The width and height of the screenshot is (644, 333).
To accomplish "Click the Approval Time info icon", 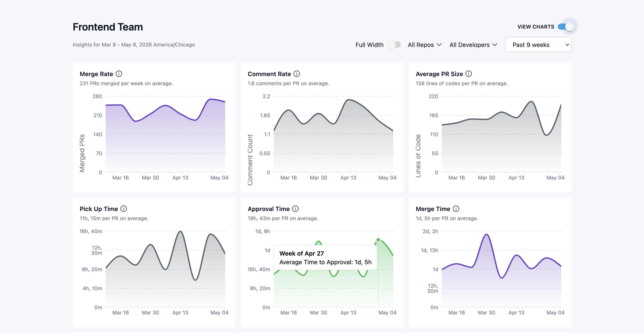I will click(x=295, y=209).
